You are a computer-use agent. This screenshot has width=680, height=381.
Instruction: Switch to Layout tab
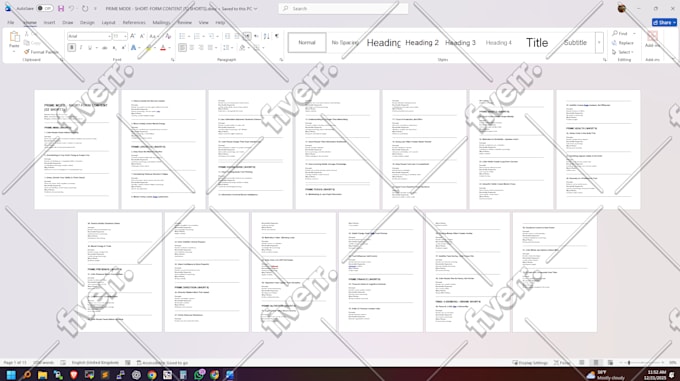click(108, 23)
